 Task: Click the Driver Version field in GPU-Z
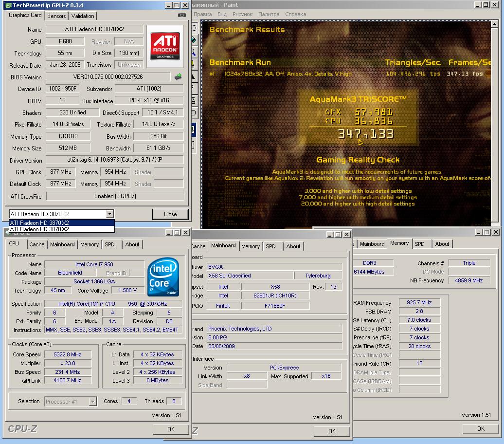115,160
